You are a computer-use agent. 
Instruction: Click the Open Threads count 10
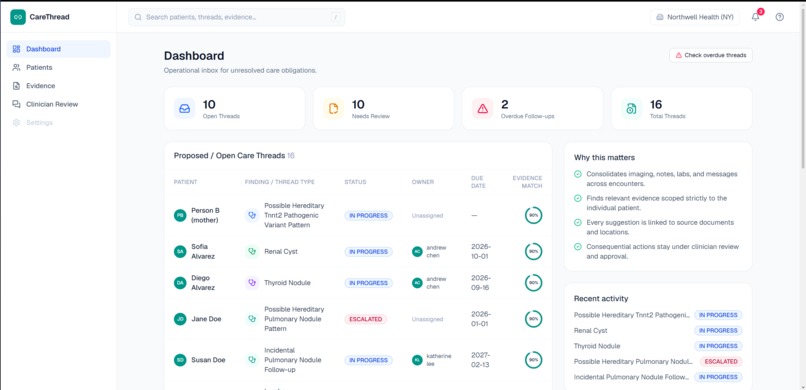point(209,105)
